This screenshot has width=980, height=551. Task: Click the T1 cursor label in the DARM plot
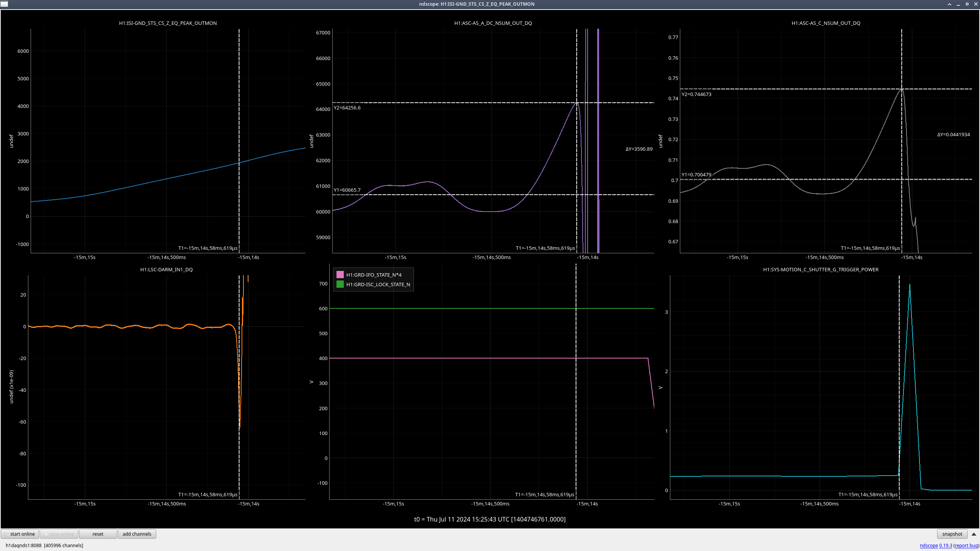[x=208, y=494]
